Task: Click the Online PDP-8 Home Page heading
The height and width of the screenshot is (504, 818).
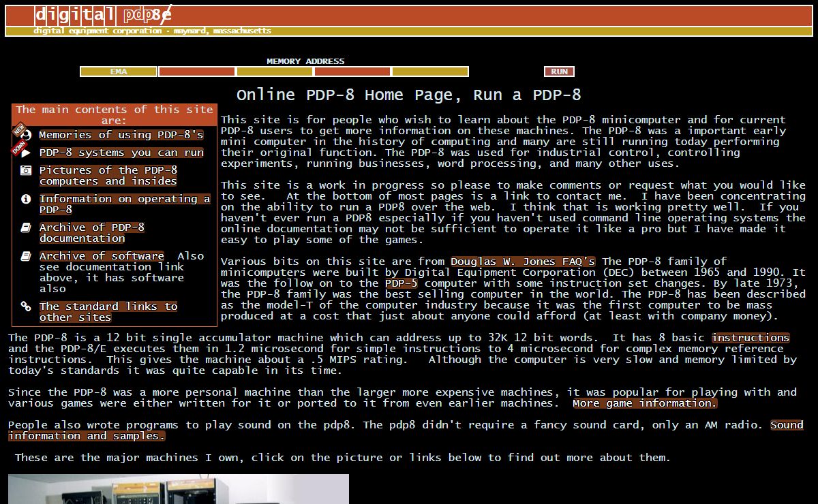Action: click(408, 95)
